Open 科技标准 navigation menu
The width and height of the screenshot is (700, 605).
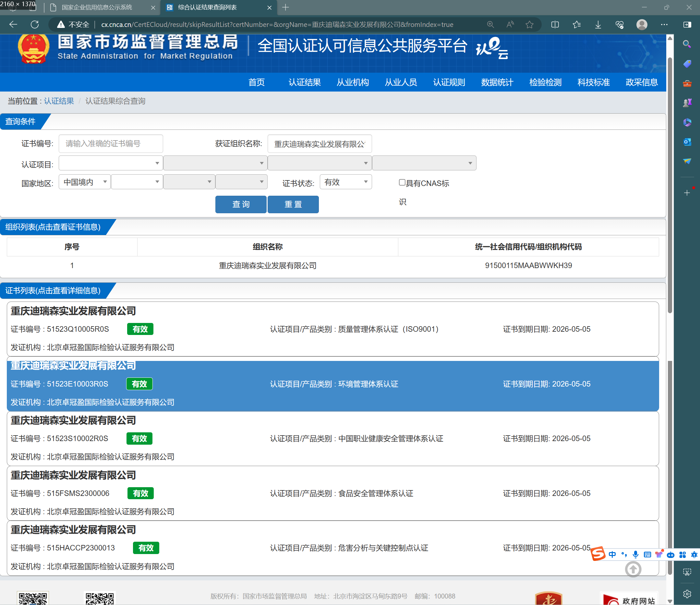click(593, 82)
